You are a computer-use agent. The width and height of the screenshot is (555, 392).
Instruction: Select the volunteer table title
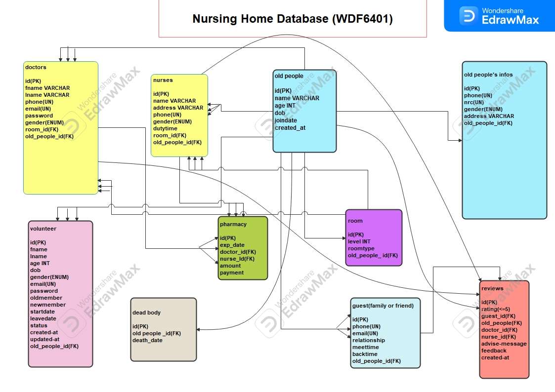[x=43, y=229]
